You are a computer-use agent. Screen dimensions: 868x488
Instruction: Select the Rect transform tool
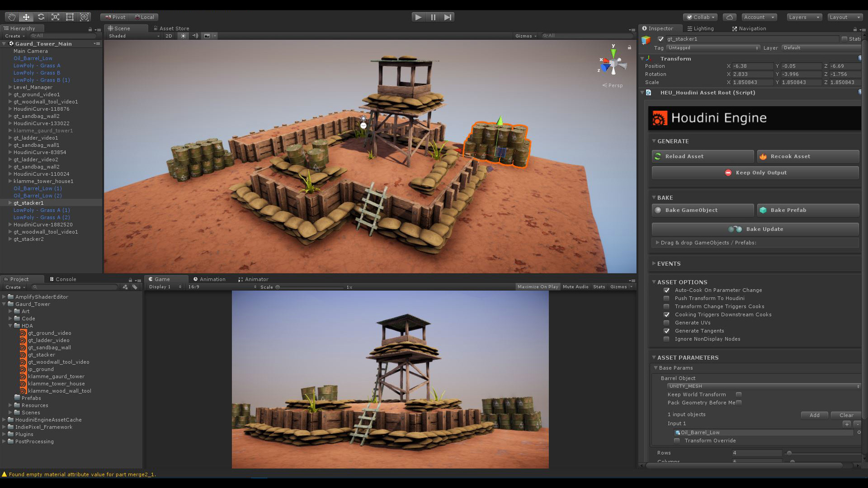pyautogui.click(x=70, y=17)
